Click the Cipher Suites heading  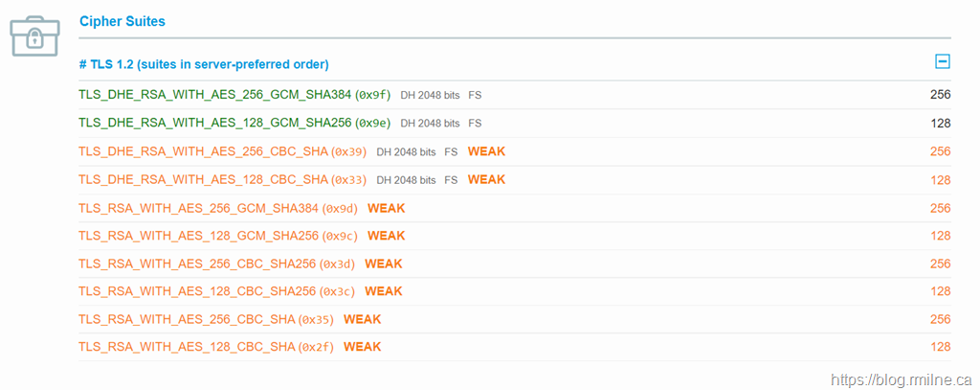tap(122, 20)
